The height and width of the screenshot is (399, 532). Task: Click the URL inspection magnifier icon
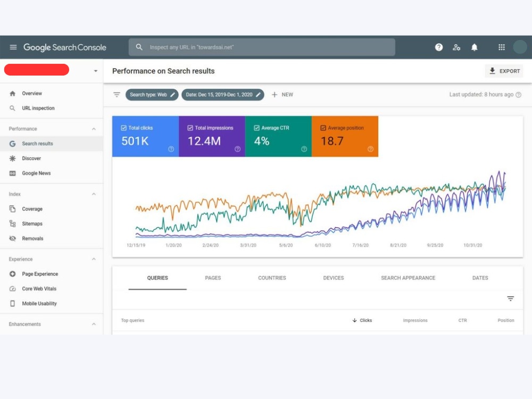pyautogui.click(x=13, y=108)
